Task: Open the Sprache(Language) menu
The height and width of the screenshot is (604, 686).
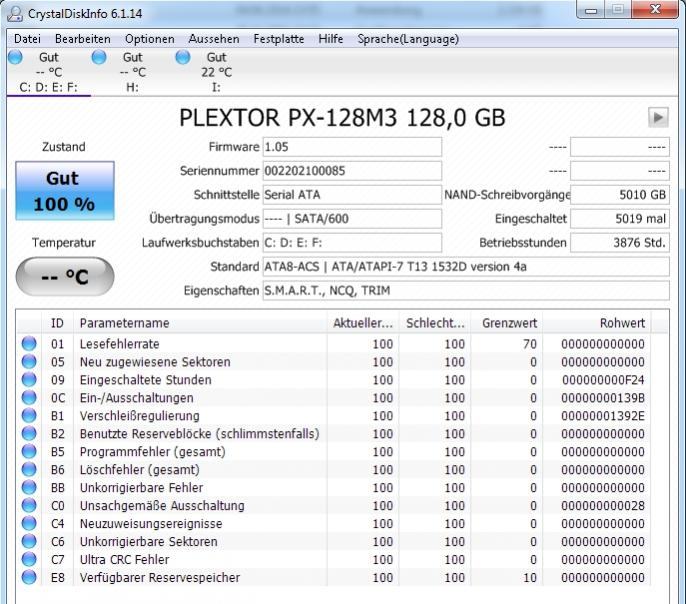Action: click(x=408, y=39)
